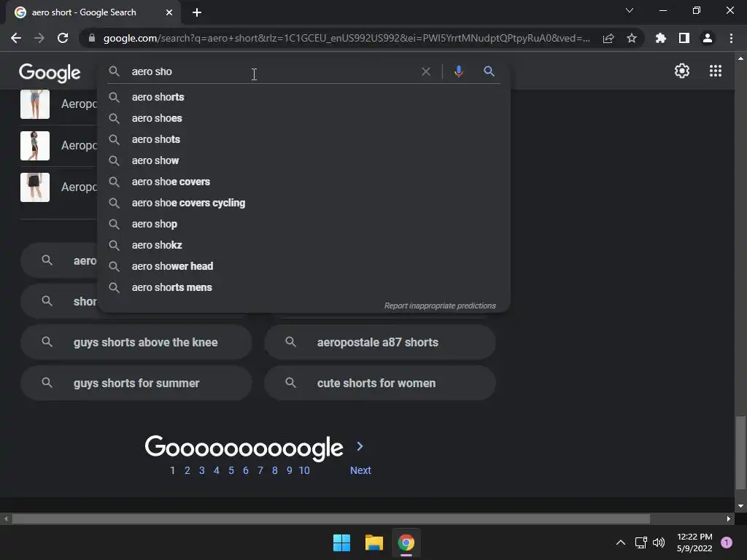
Task: Open related search 'guys shorts for summer'
Action: 136,383
